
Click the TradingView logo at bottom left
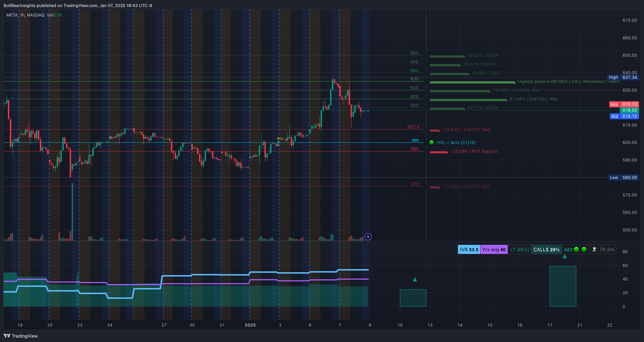point(21,336)
